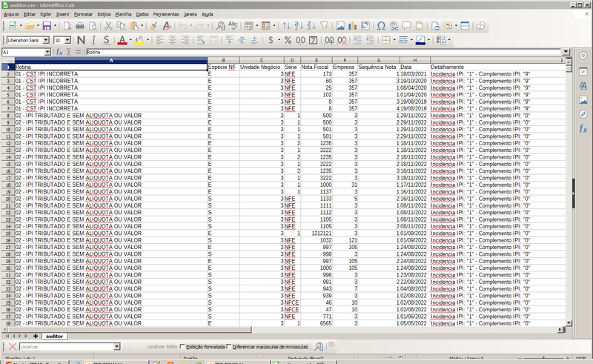593x364 pixels.
Task: Add new sheet with plus button
Action: coord(36,336)
